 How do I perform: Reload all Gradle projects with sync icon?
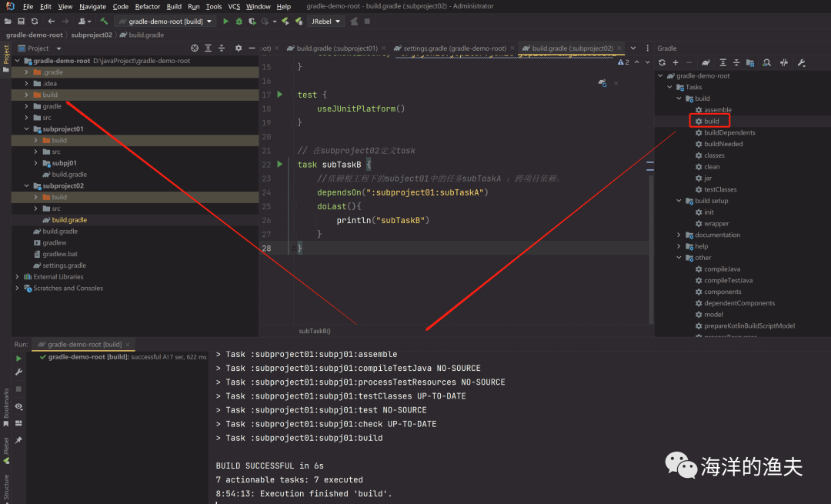pos(662,62)
